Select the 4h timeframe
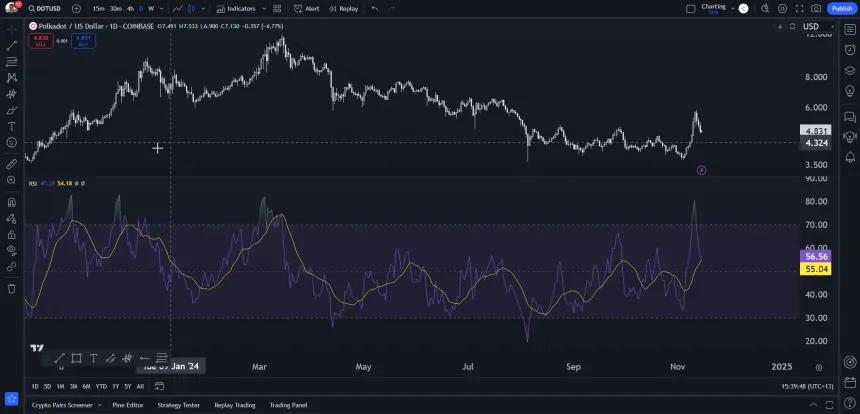Viewport: 860px width, 414px height. coord(131,9)
